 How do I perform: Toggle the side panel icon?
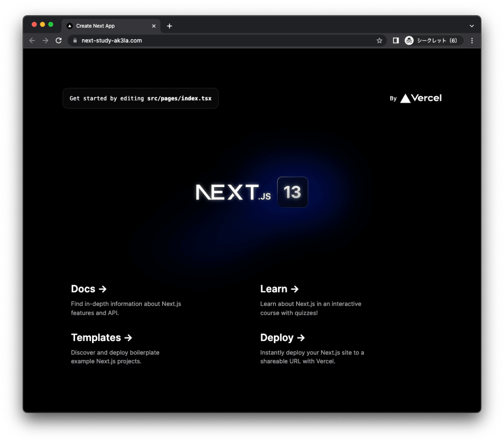(x=396, y=40)
